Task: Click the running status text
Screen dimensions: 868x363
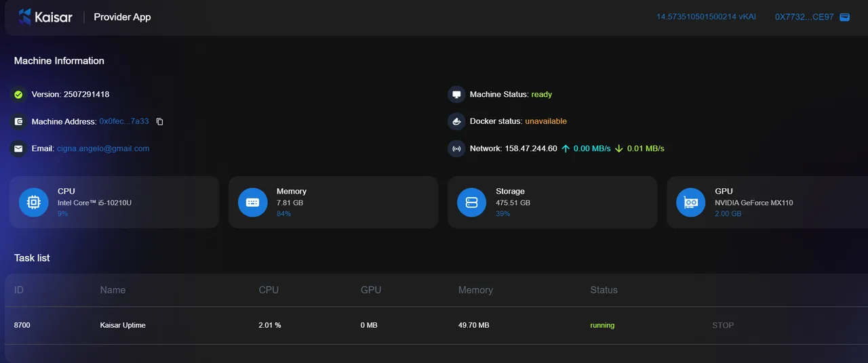Action: 602,326
